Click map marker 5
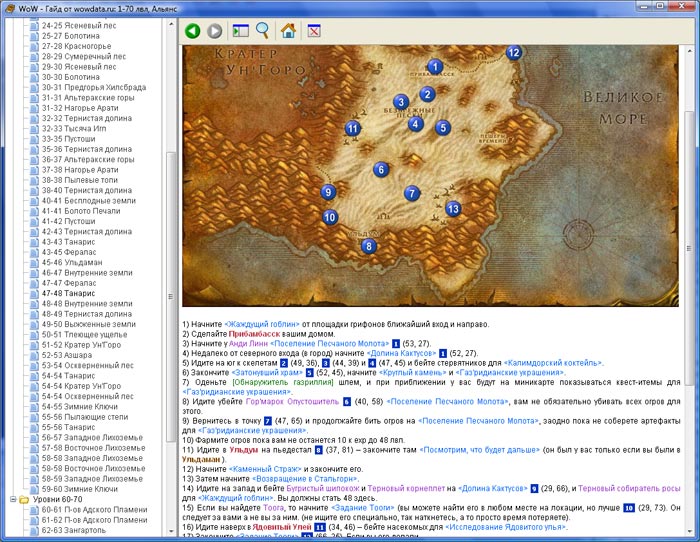The image size is (700, 542). coord(443,128)
